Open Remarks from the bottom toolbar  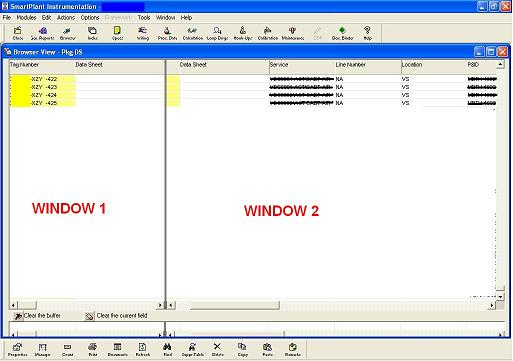[x=292, y=350]
